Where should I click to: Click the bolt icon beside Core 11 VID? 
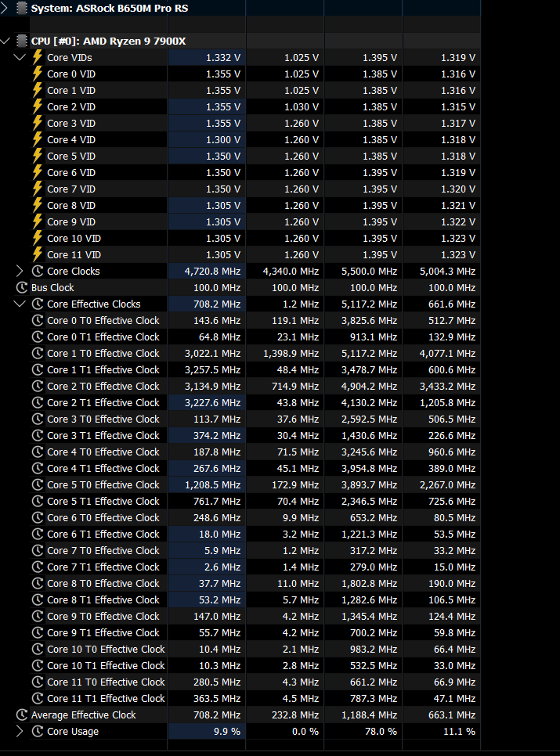(x=37, y=254)
